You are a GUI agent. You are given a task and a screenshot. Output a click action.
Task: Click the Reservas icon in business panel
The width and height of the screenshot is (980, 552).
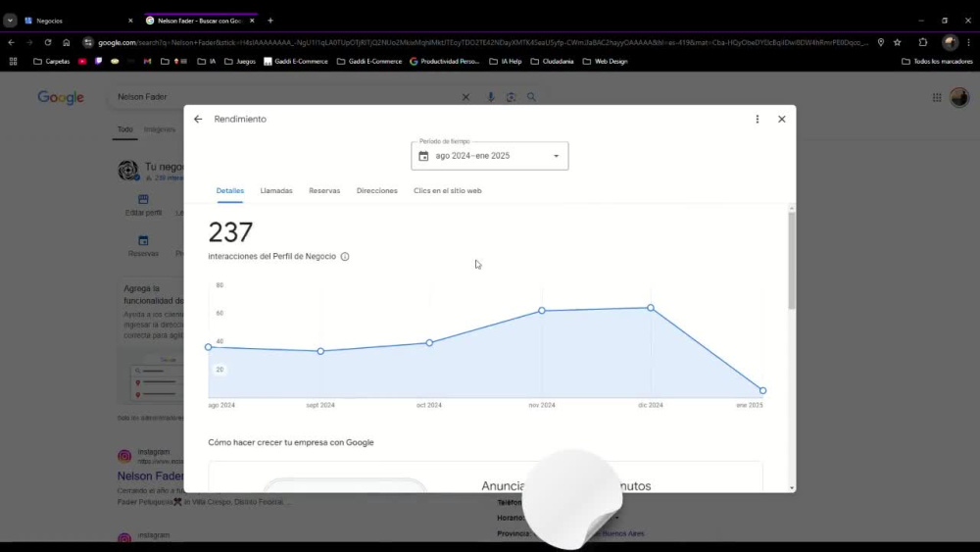143,240
